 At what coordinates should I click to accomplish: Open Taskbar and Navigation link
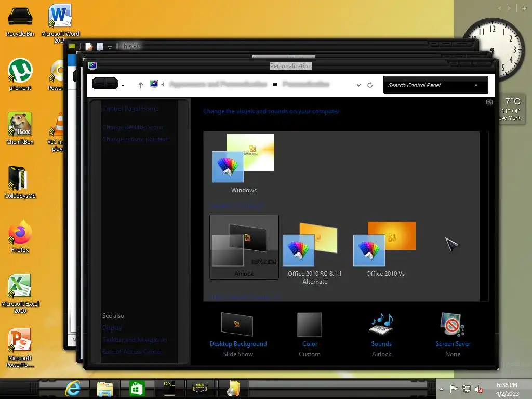tap(135, 340)
